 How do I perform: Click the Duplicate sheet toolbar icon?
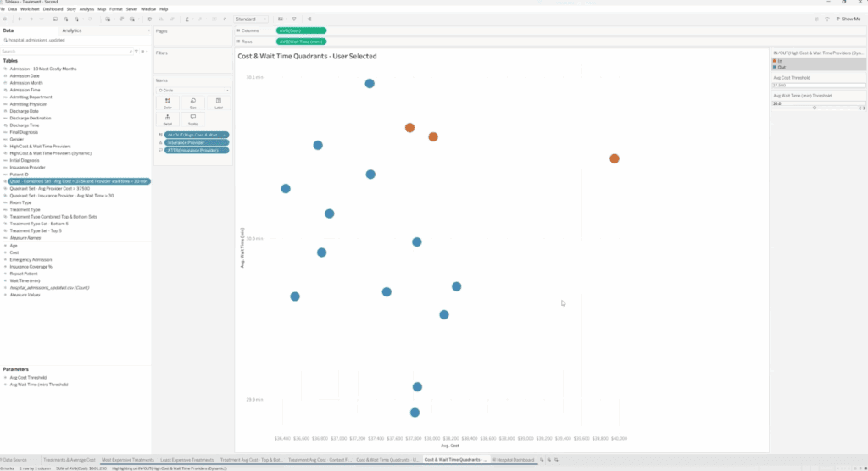coord(121,19)
